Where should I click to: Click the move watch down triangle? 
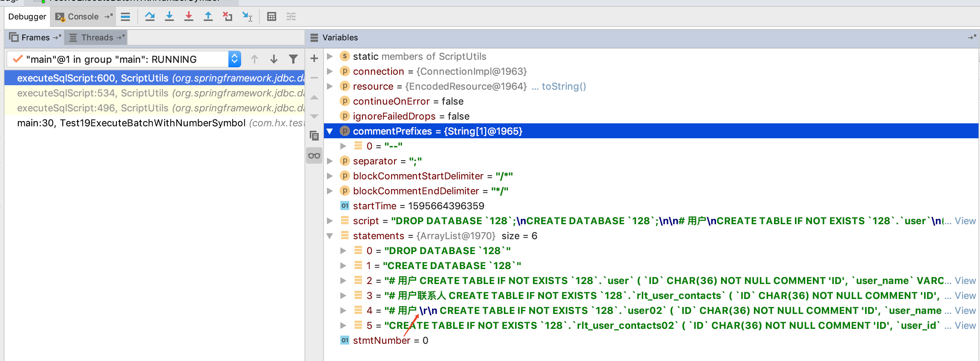pos(314,117)
